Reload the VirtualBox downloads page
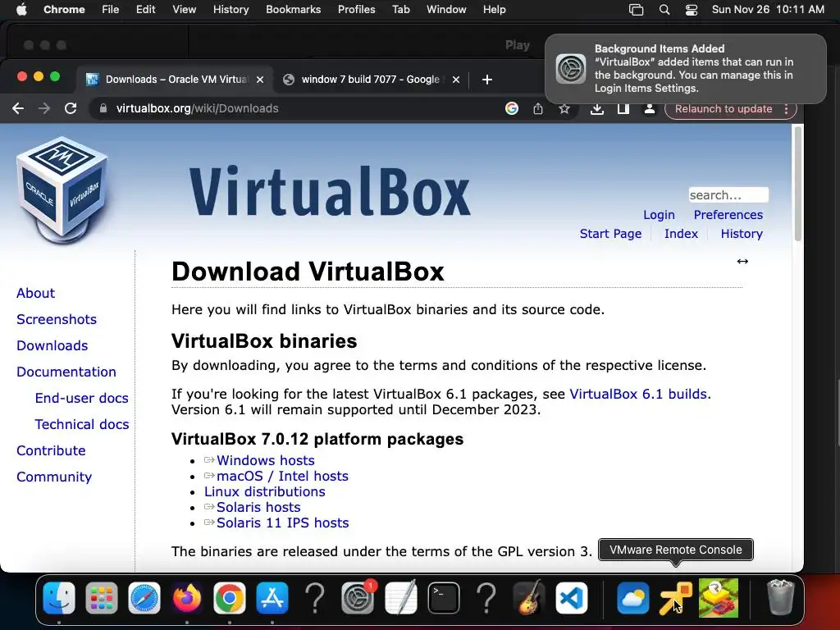Screen dimensions: 840x630 coord(71,109)
